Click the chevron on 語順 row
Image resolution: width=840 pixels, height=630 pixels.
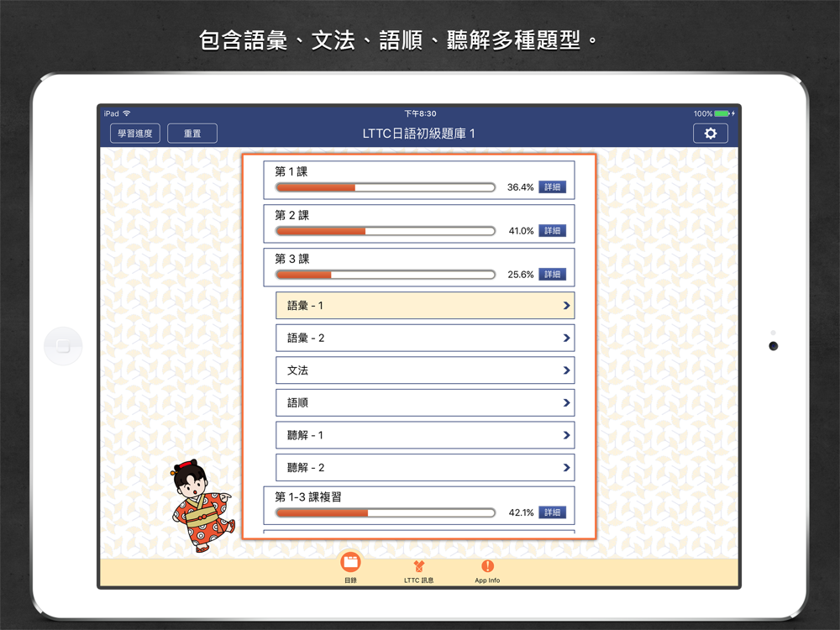click(566, 403)
